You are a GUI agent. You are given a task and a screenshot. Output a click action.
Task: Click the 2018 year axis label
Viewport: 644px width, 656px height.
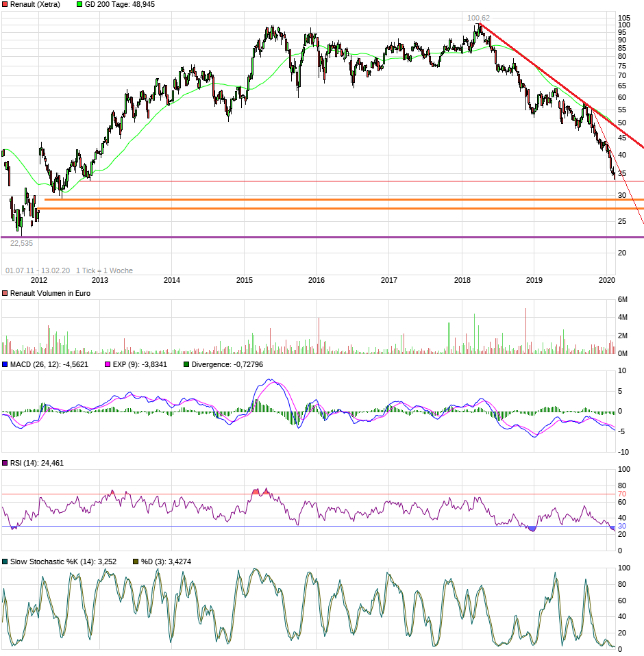coord(462,280)
